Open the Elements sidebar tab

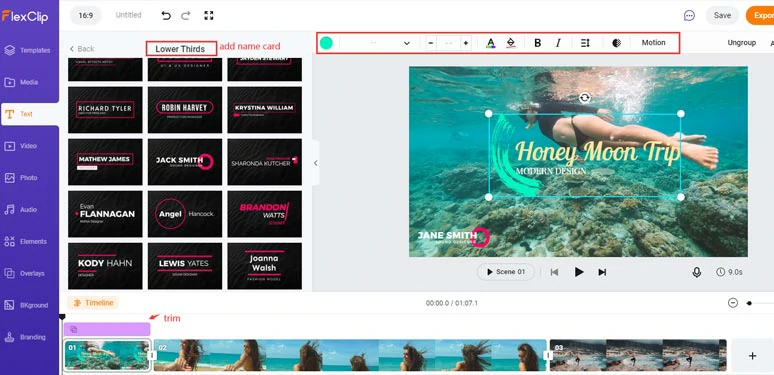click(x=30, y=241)
